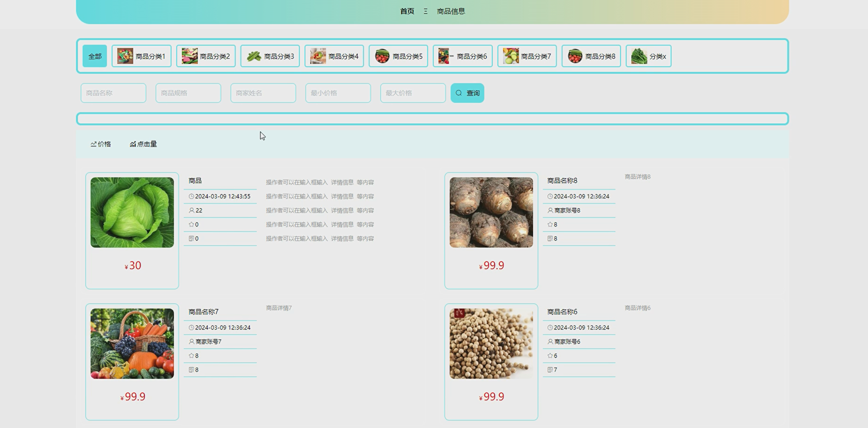Open the soybean image of 商品名称6
The height and width of the screenshot is (428, 868).
pyautogui.click(x=491, y=343)
